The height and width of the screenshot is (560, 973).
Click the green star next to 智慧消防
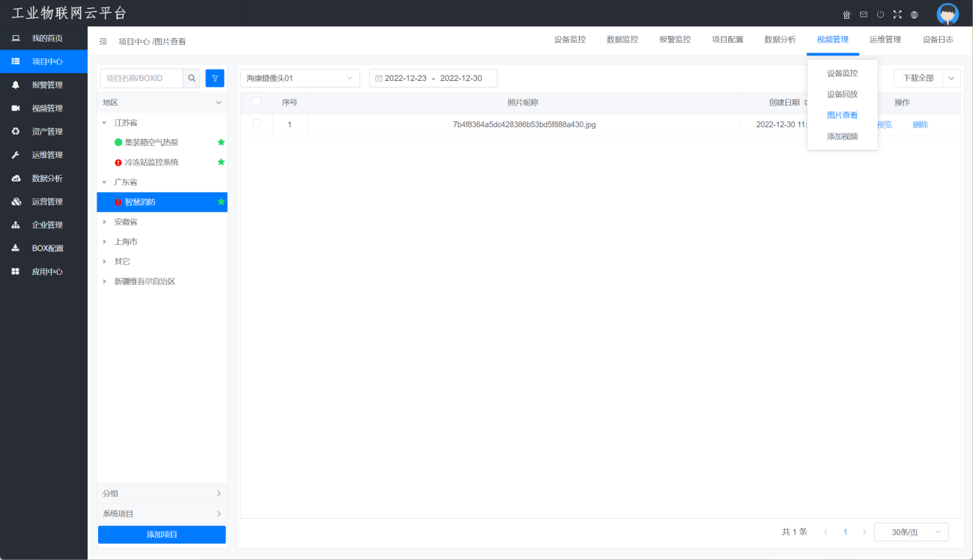(221, 201)
